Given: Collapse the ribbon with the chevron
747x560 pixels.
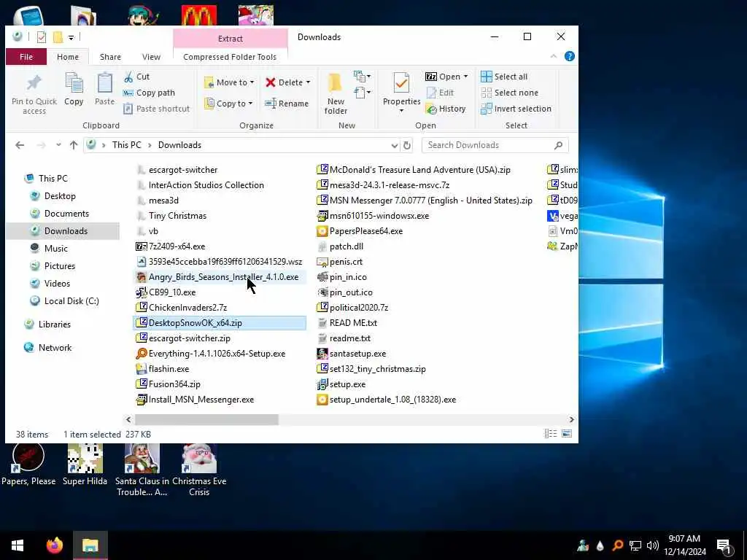Looking at the screenshot, I should (x=553, y=56).
